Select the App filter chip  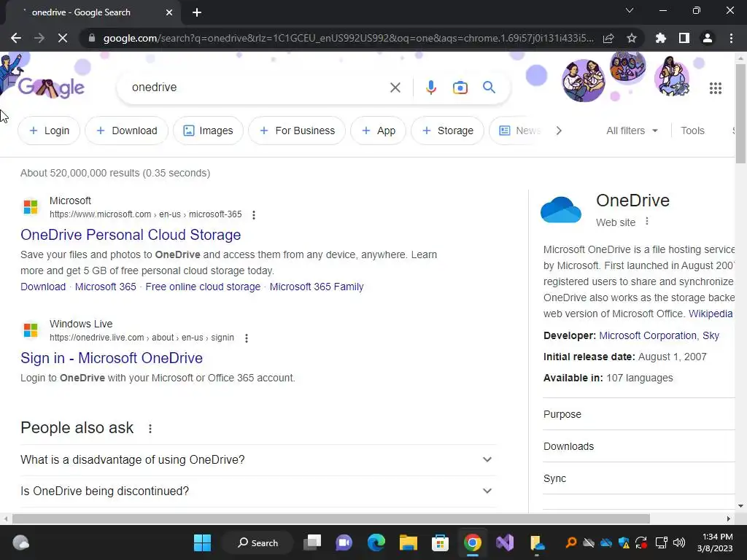(379, 131)
